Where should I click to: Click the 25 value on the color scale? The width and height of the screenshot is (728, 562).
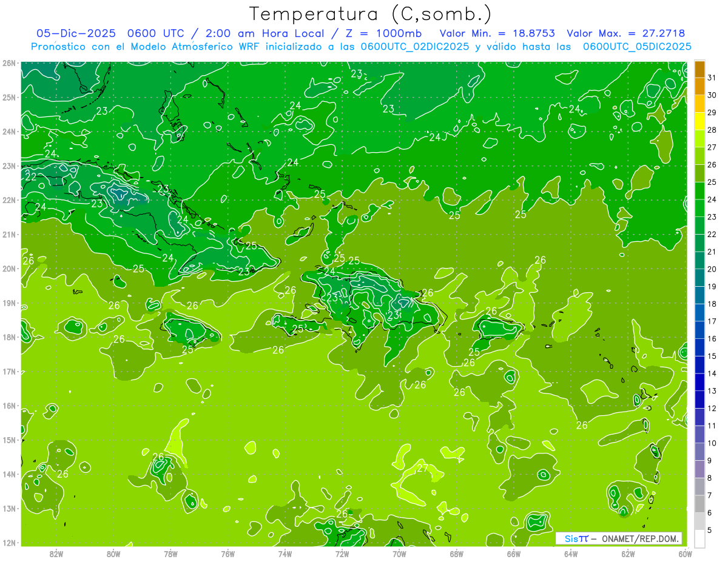coord(712,182)
